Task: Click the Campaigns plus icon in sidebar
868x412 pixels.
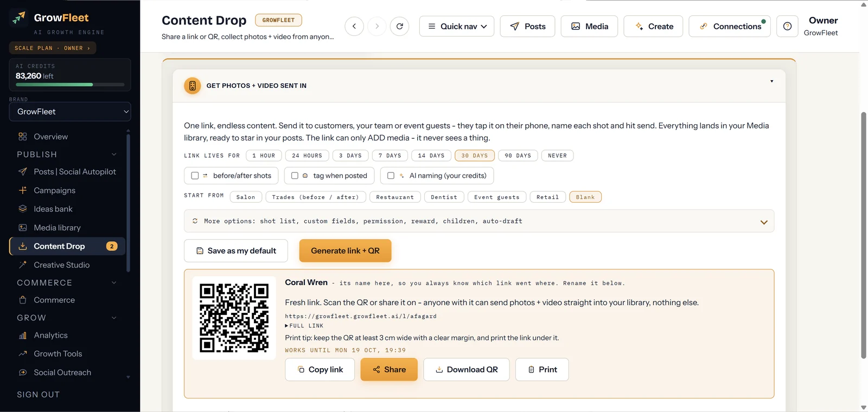Action: point(23,190)
